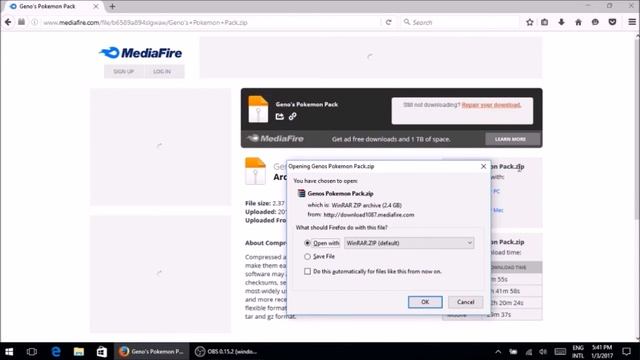640x360 pixels.
Task: Click the Repair your download link
Action: (x=491, y=105)
